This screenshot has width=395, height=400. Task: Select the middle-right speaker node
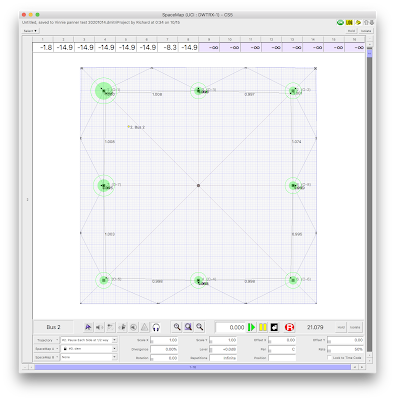point(293,185)
